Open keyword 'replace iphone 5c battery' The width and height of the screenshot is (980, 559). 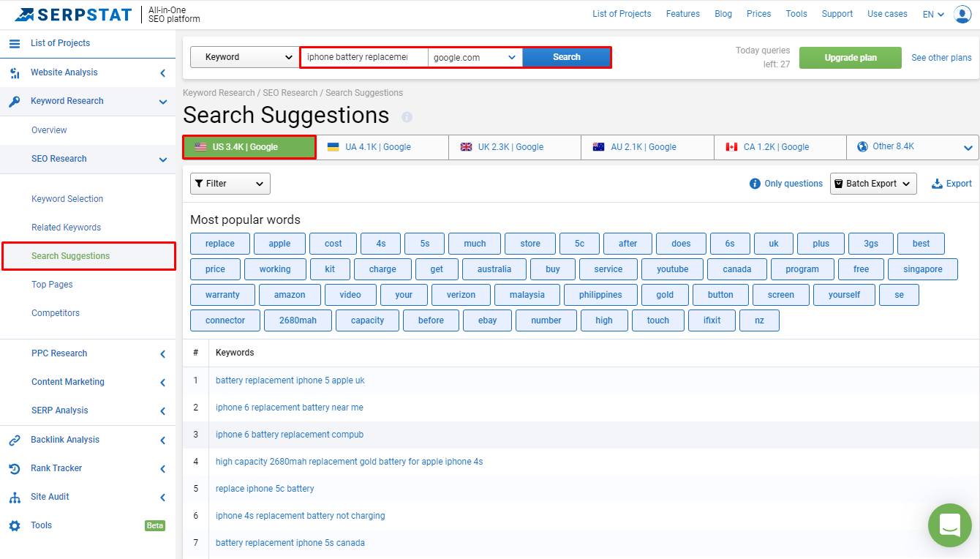265,489
